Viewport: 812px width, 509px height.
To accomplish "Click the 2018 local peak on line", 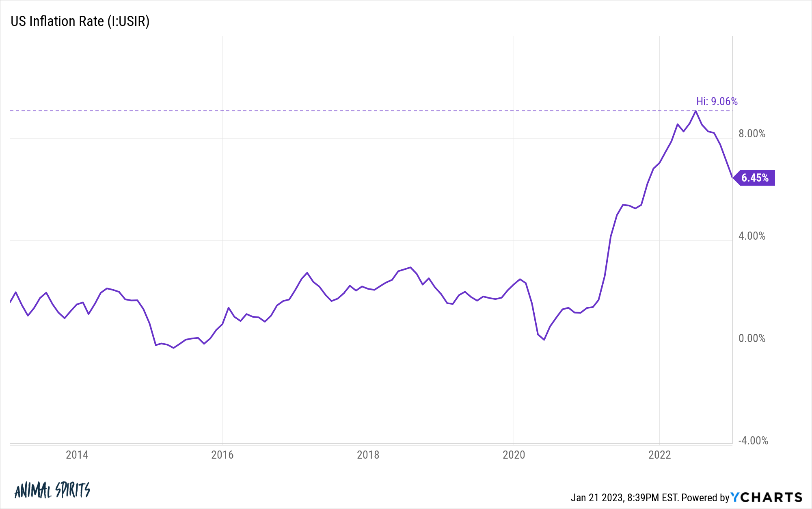I will pos(410,267).
